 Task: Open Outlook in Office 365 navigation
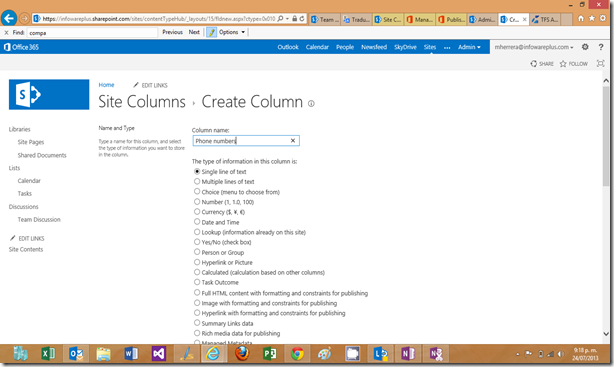pyautogui.click(x=288, y=47)
